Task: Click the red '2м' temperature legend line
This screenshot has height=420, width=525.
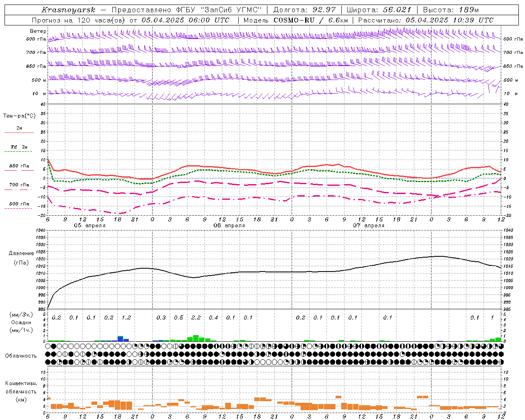Action: [x=19, y=132]
